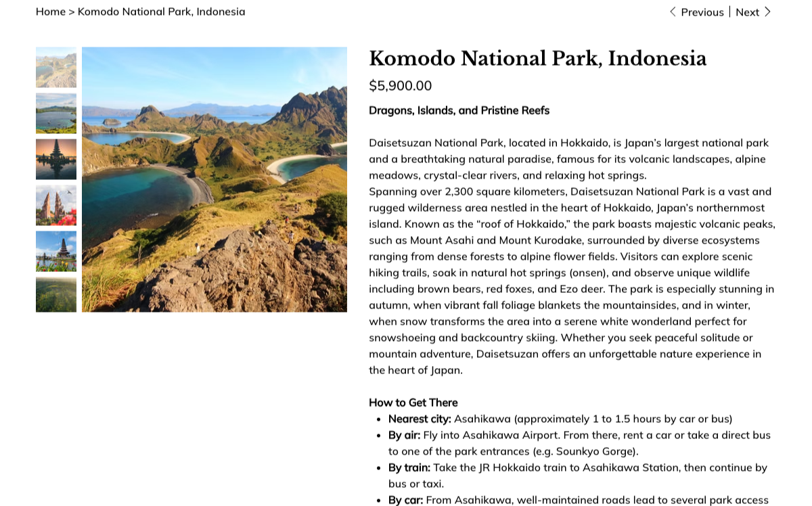Image resolution: width=812 pixels, height=506 pixels.
Task: View the pagoda under blue sky thumbnail
Action: (x=56, y=251)
